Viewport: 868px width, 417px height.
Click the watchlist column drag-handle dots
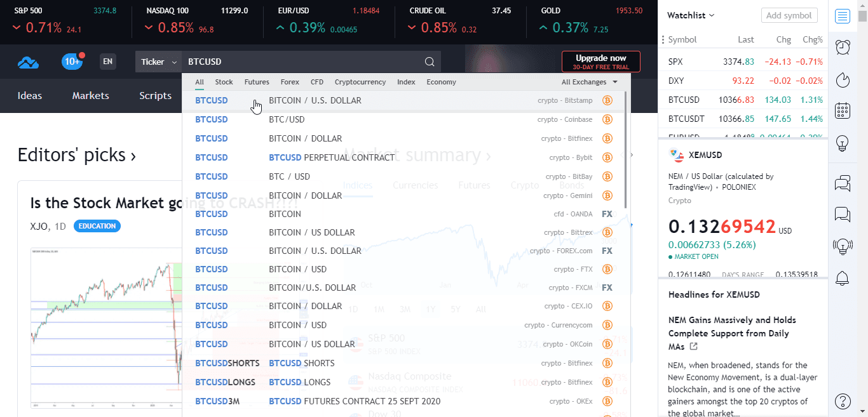pyautogui.click(x=663, y=39)
